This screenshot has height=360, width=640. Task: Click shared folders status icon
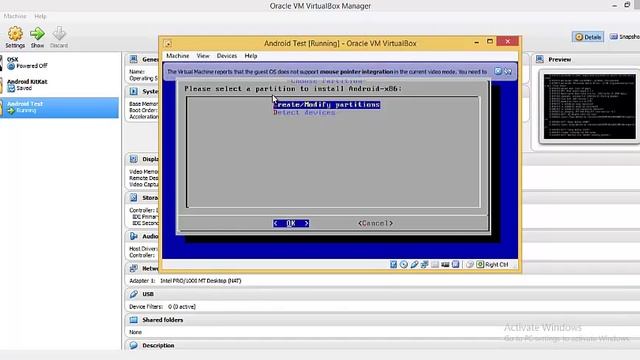(435, 264)
